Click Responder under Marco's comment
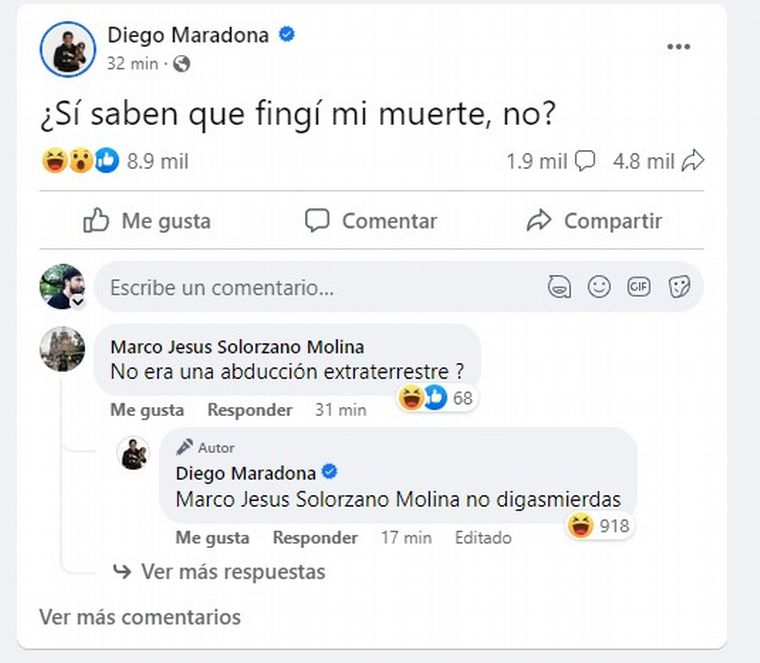760x663 pixels. coord(249,410)
